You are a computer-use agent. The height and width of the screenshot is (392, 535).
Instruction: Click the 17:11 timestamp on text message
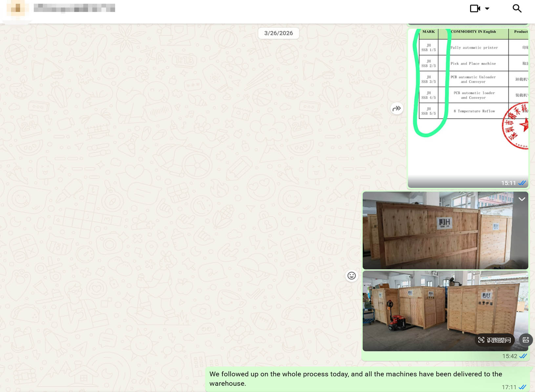509,387
